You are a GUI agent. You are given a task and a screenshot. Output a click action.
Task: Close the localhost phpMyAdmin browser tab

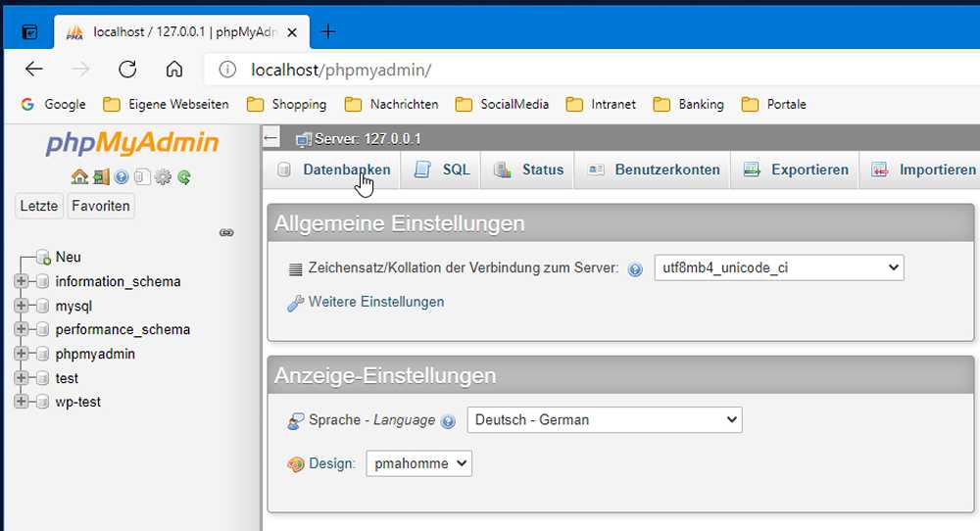point(292,32)
